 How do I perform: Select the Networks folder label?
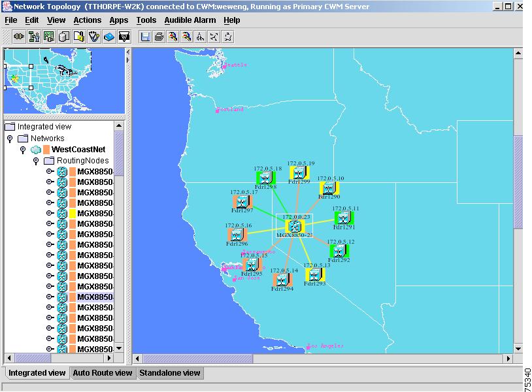tap(48, 139)
